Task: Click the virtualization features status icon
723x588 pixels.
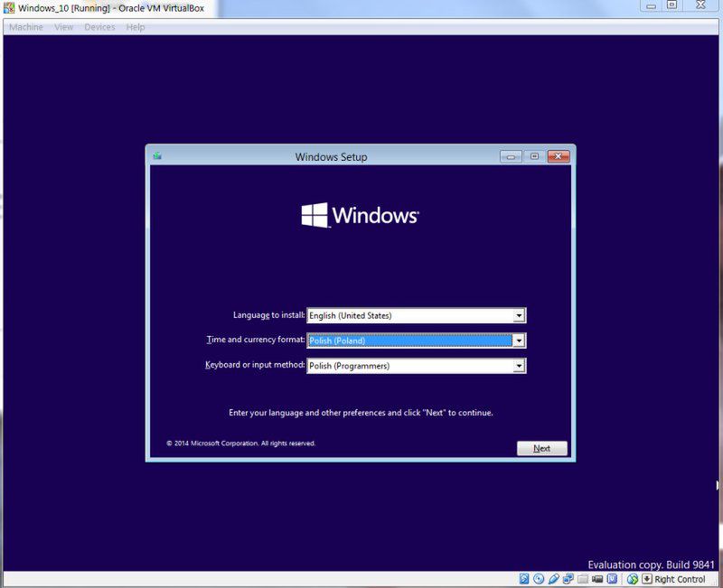Action: (x=613, y=579)
